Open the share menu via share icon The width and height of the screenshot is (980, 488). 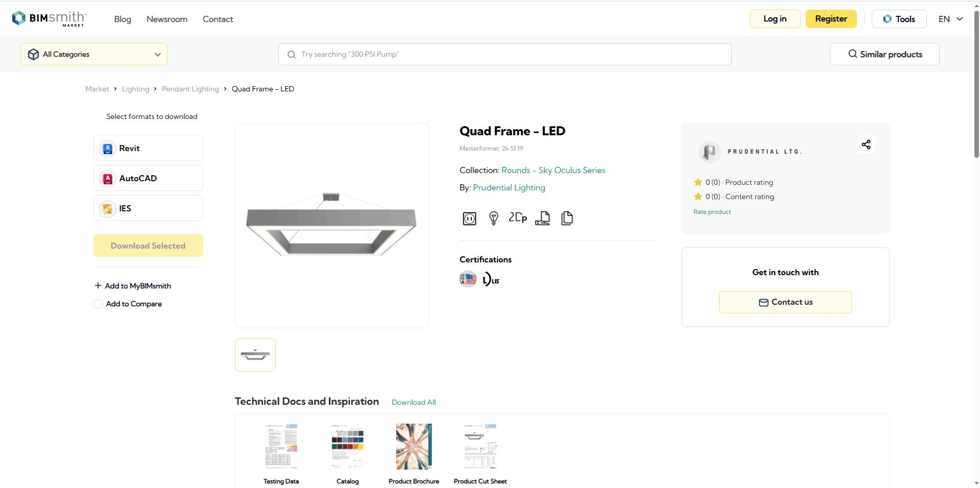(x=866, y=144)
